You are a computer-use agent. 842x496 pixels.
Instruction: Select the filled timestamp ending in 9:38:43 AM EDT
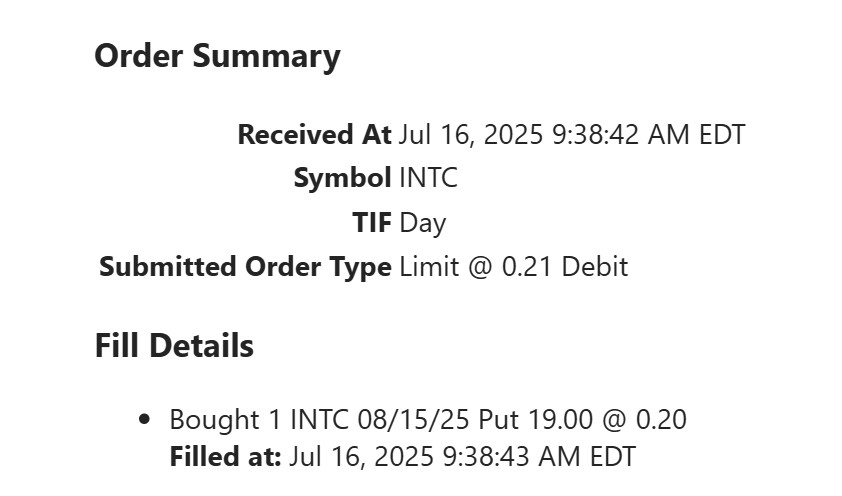tap(462, 457)
